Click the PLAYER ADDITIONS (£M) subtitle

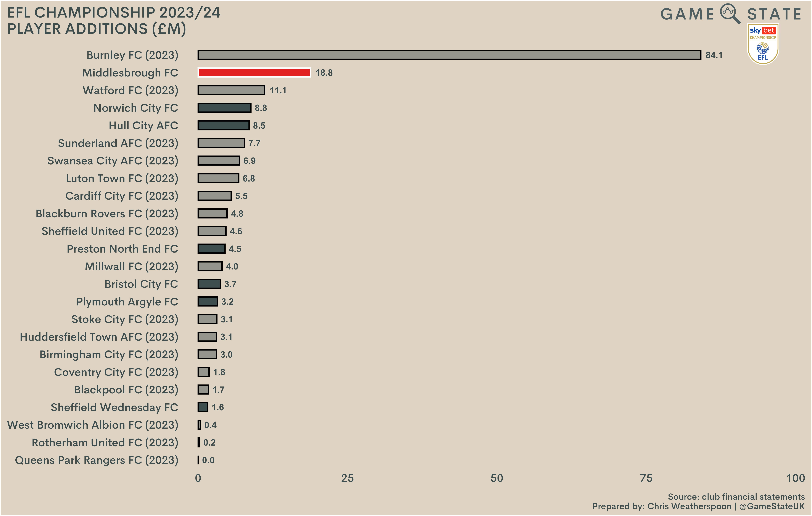(x=97, y=29)
